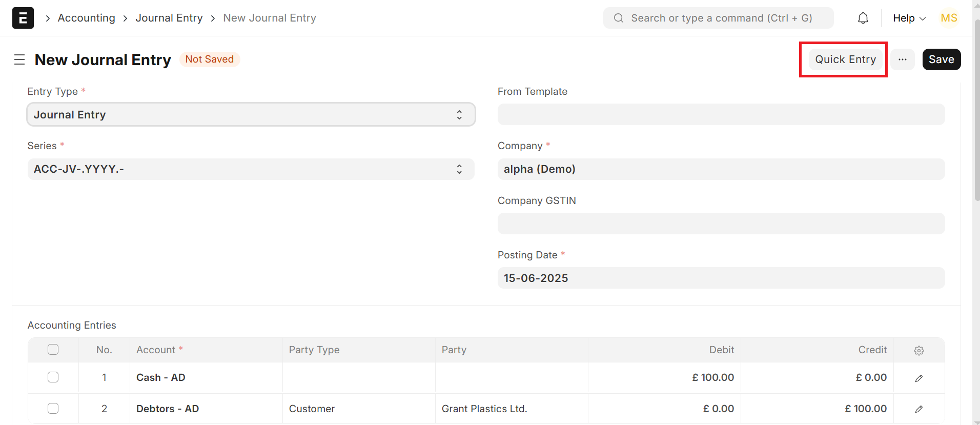980x425 pixels.
Task: Edit the Cash - AD row pencil icon
Action: pos(919,378)
